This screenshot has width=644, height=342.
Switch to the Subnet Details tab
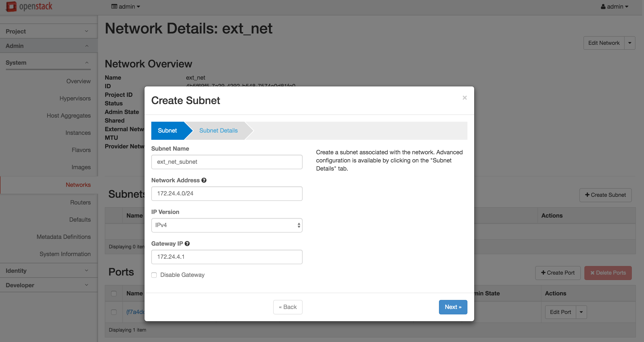(x=218, y=131)
